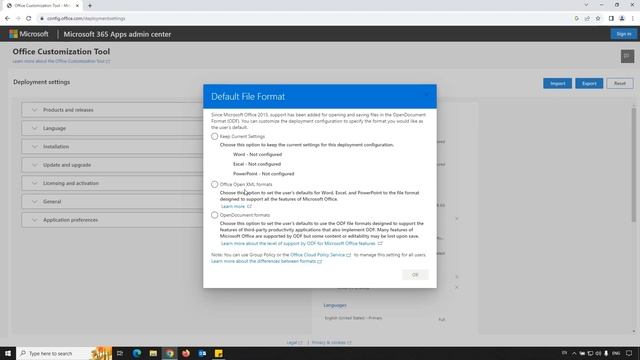Screen dimensions: 640x360
Task: Open the tab search chevron
Action: tap(586, 5)
